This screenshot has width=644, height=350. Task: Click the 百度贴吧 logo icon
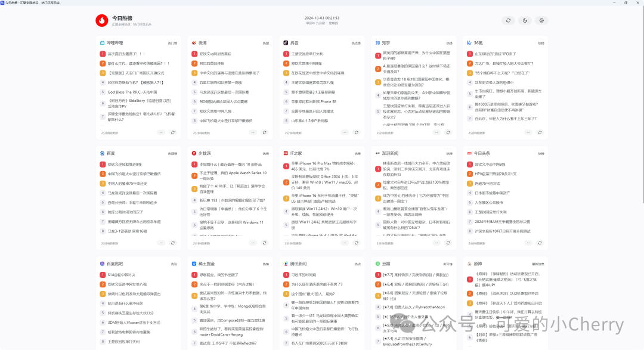[x=103, y=264]
